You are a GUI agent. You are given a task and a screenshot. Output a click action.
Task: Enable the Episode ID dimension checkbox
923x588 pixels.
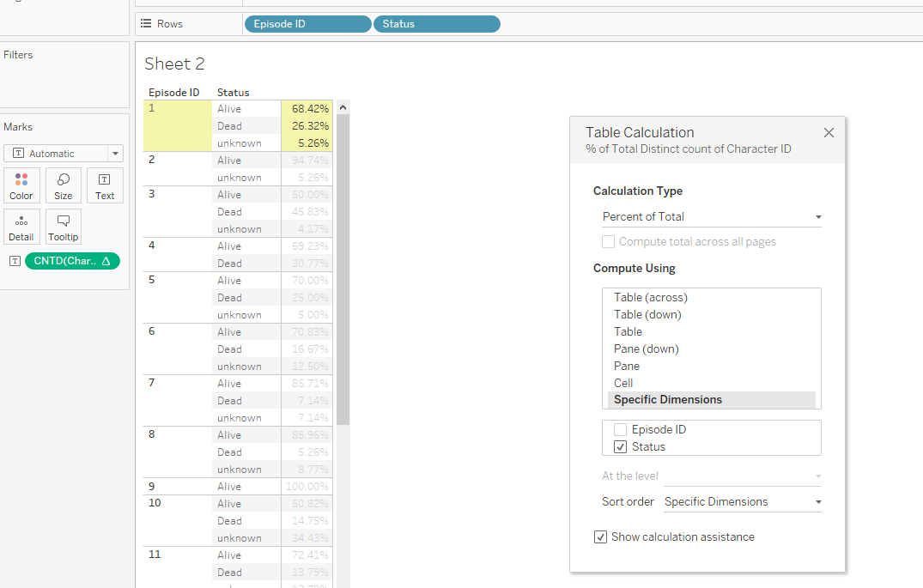pos(621,429)
